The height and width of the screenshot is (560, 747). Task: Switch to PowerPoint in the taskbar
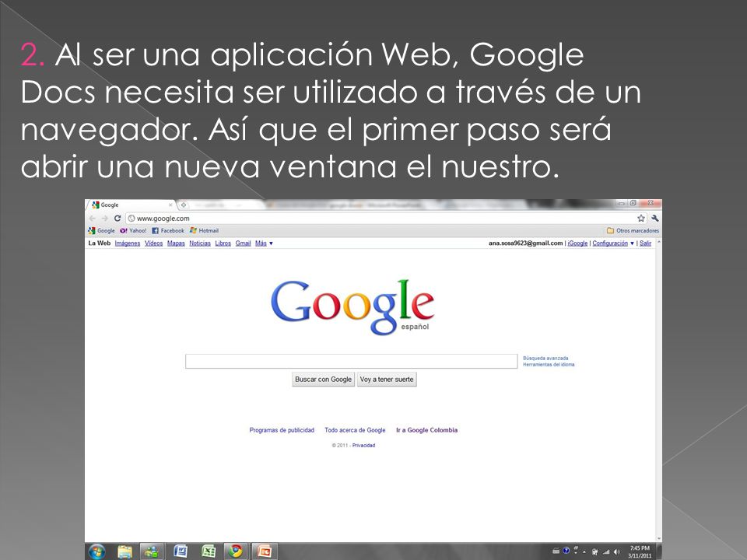pyautogui.click(x=264, y=551)
